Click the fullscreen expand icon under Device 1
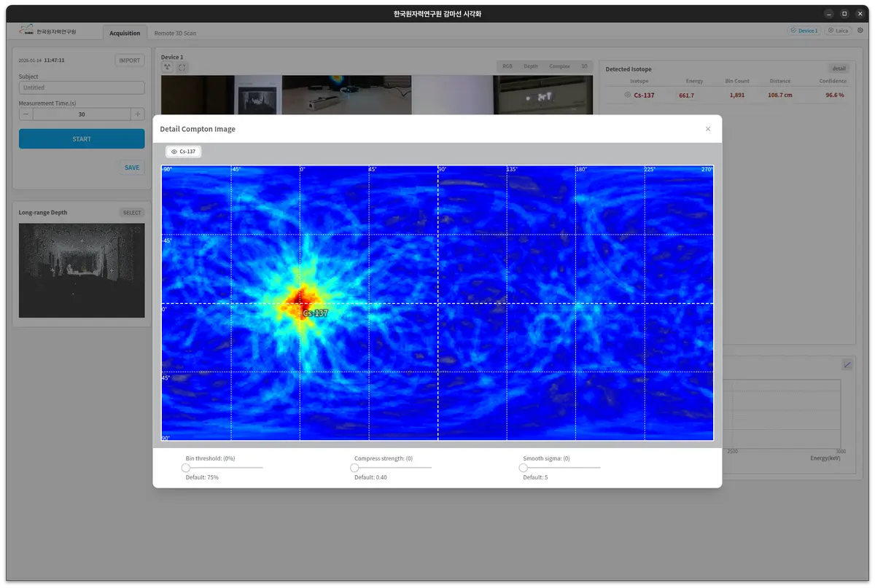Screen dimensions: 875x588 (x=182, y=67)
